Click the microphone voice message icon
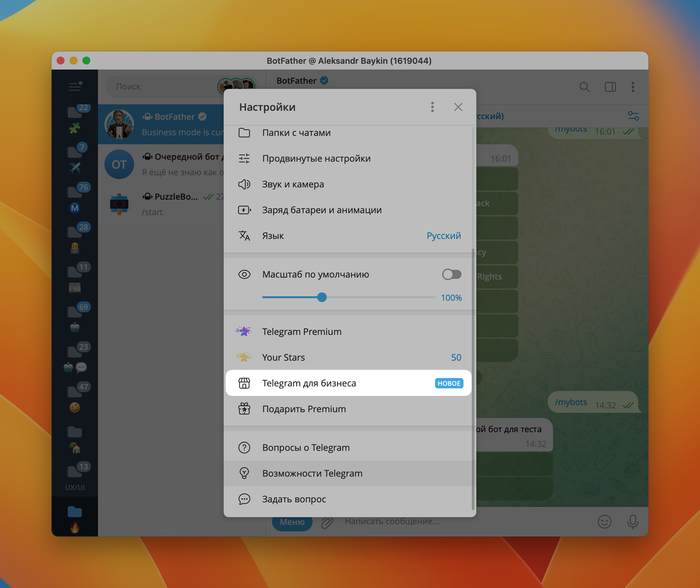The width and height of the screenshot is (700, 588). point(633,522)
